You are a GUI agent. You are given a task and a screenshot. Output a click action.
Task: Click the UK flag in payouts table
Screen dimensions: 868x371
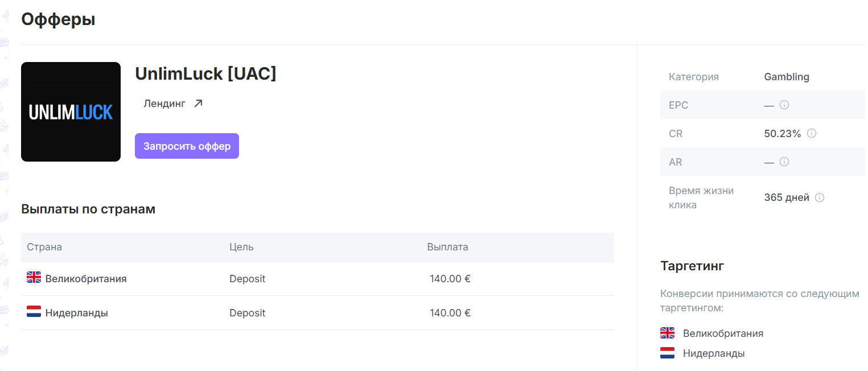click(34, 278)
